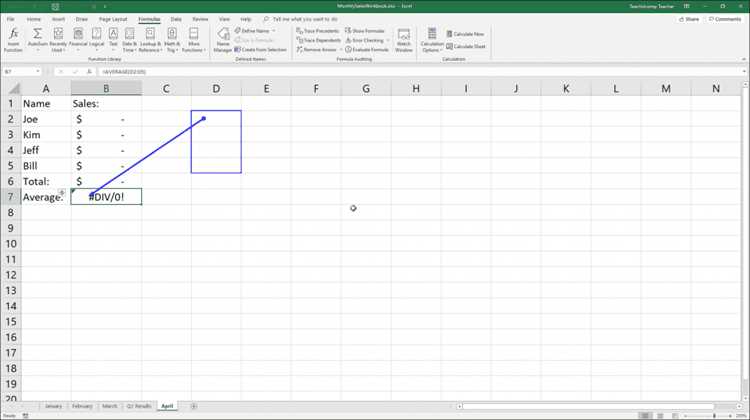This screenshot has width=750, height=420.
Task: Open the Recently Used functions list
Action: (58, 40)
